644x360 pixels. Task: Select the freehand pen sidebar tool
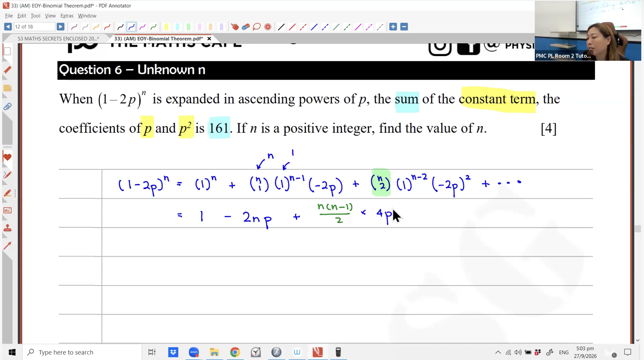(7, 175)
